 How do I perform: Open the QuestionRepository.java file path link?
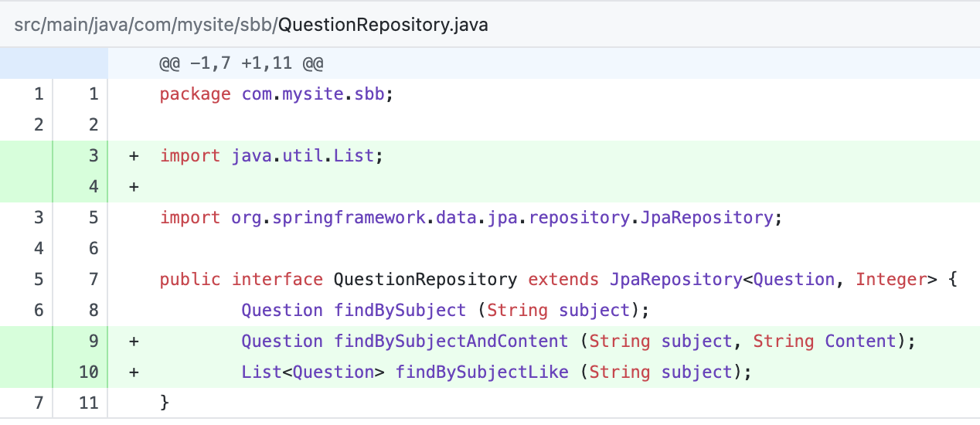tap(383, 25)
